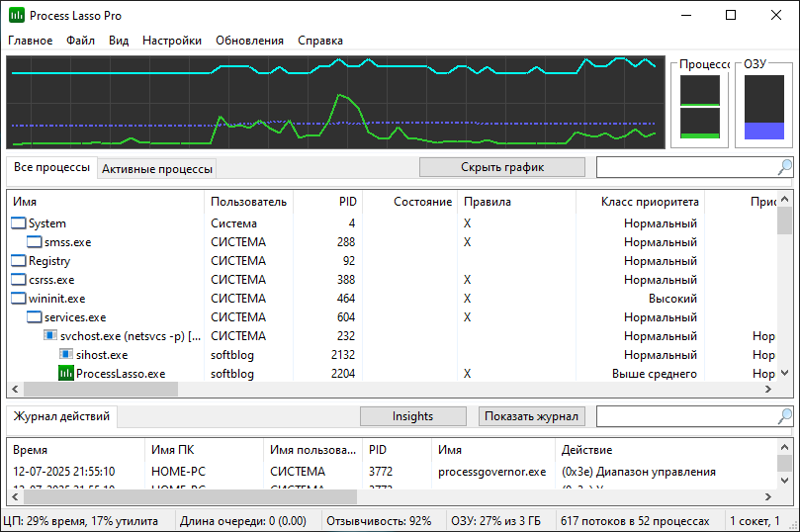Click process list horizontal scrollbar thumb
Viewport: 800px width, 532px height.
coord(101,390)
